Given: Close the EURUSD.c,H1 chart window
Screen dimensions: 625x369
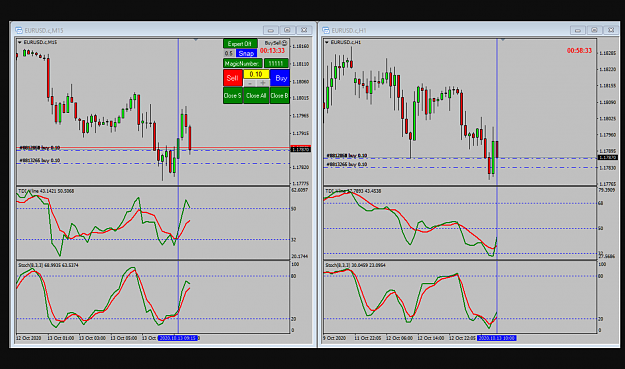Looking at the screenshot, I should [611, 30].
